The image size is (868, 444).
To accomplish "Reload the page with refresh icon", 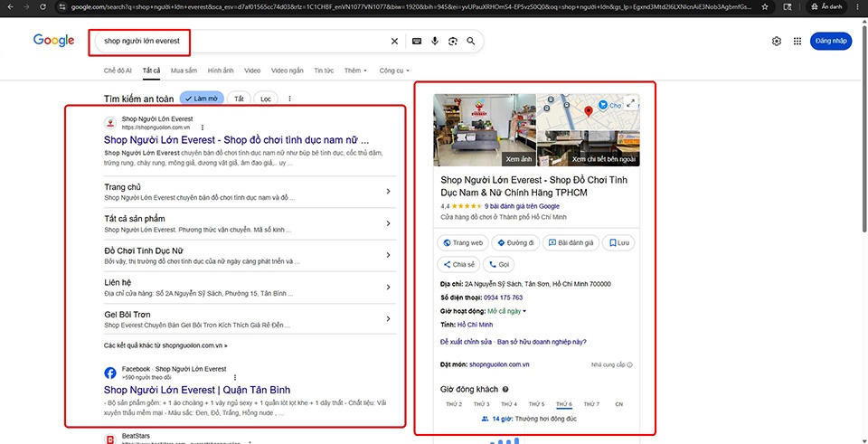I will click(x=42, y=7).
